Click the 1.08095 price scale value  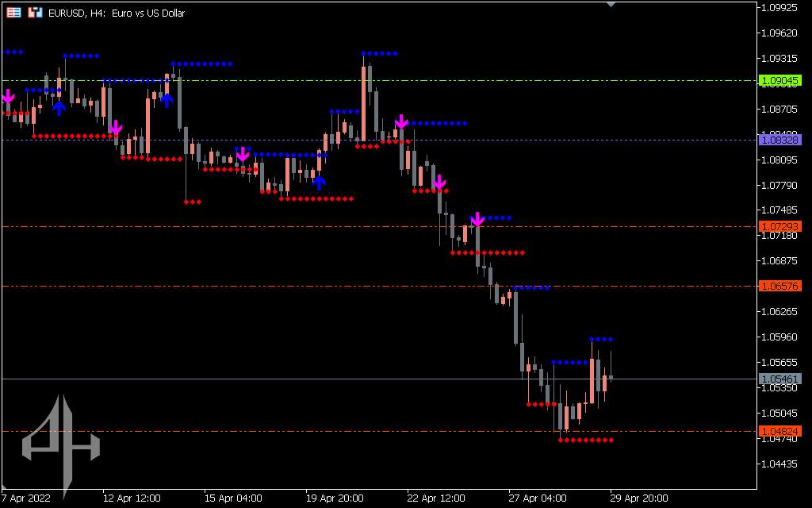tap(779, 160)
